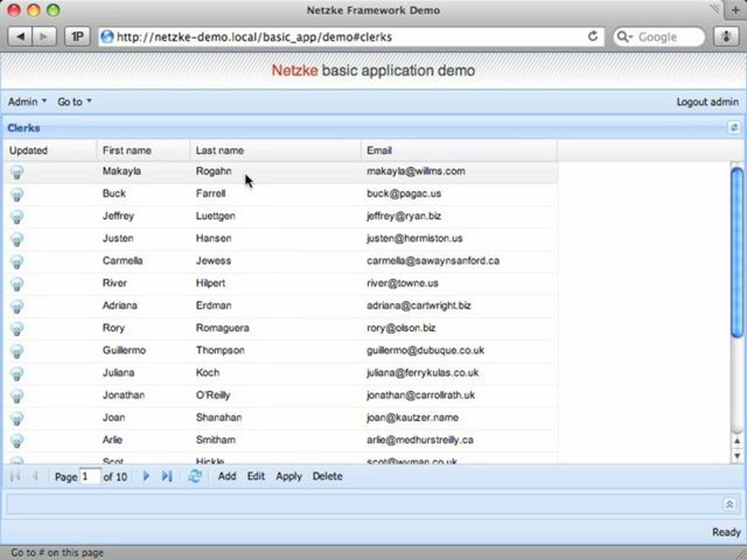This screenshot has width=747, height=560.
Task: Open the Go to dropdown menu
Action: point(74,102)
